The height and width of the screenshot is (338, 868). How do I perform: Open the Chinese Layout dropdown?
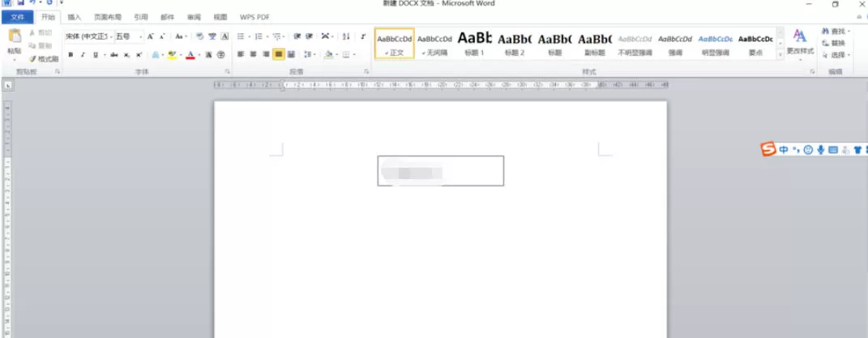[x=327, y=36]
